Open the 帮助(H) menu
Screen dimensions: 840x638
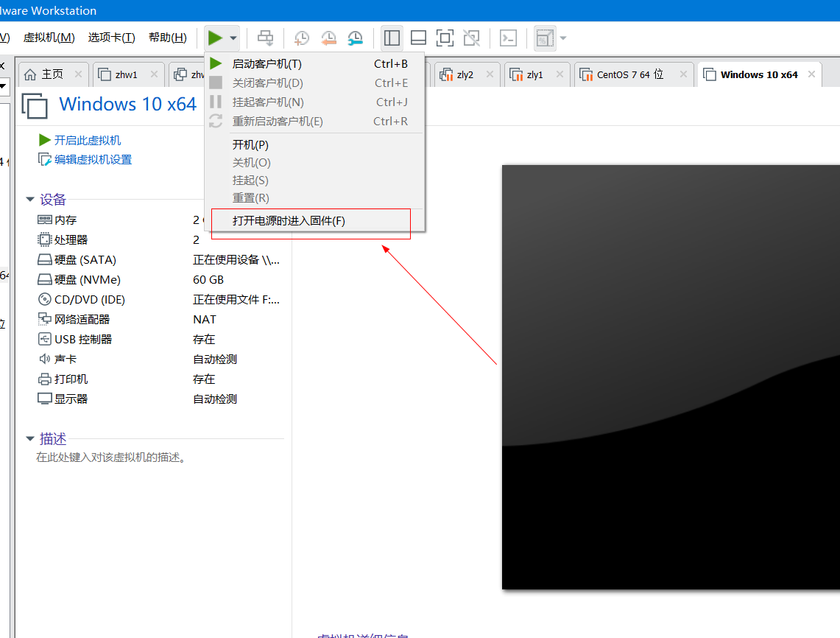(168, 38)
